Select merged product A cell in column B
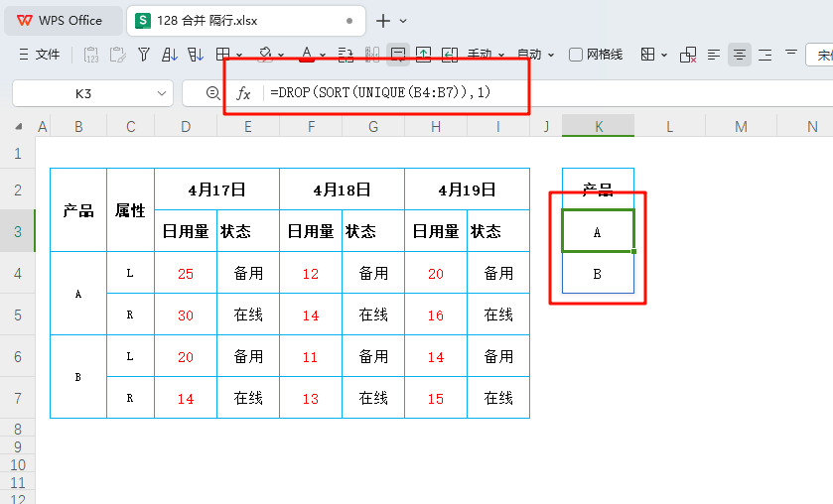The height and width of the screenshot is (504, 833). (78, 294)
